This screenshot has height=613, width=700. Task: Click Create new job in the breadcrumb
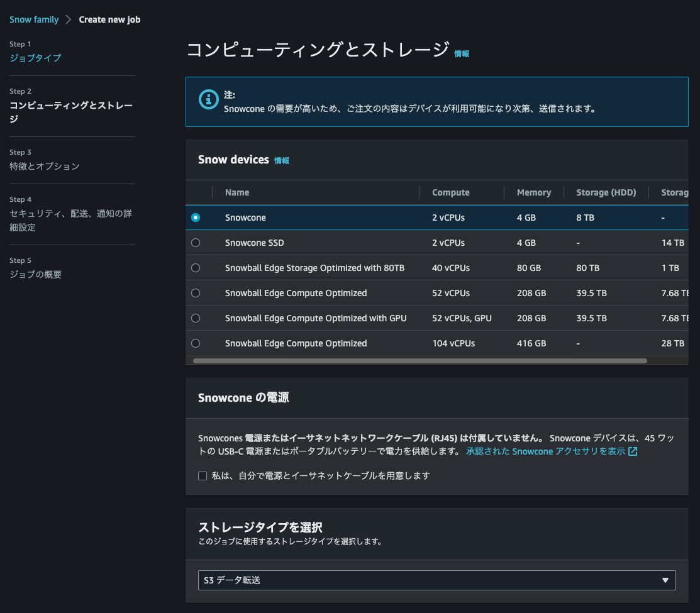click(109, 19)
